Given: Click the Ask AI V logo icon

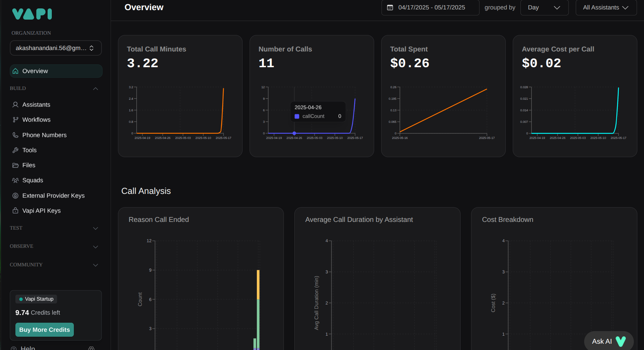Looking at the screenshot, I should (x=621, y=341).
